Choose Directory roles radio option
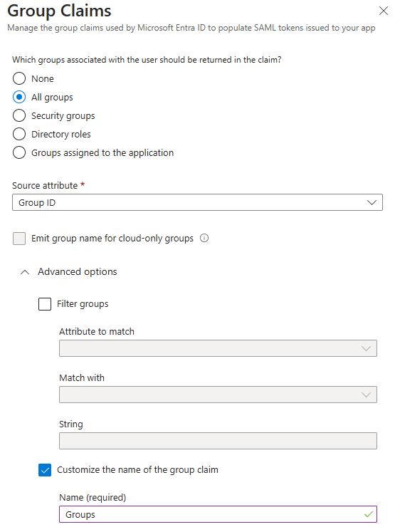Screen dimensions: 395x532 19,134
